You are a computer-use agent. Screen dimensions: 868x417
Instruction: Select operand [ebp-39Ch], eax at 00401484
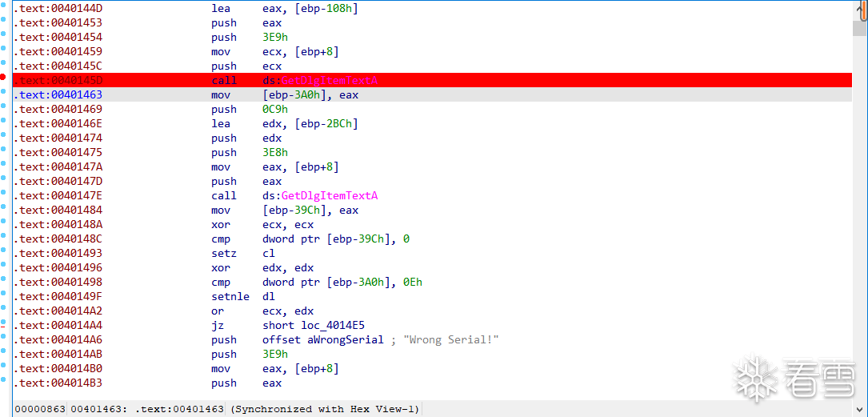tap(310, 211)
